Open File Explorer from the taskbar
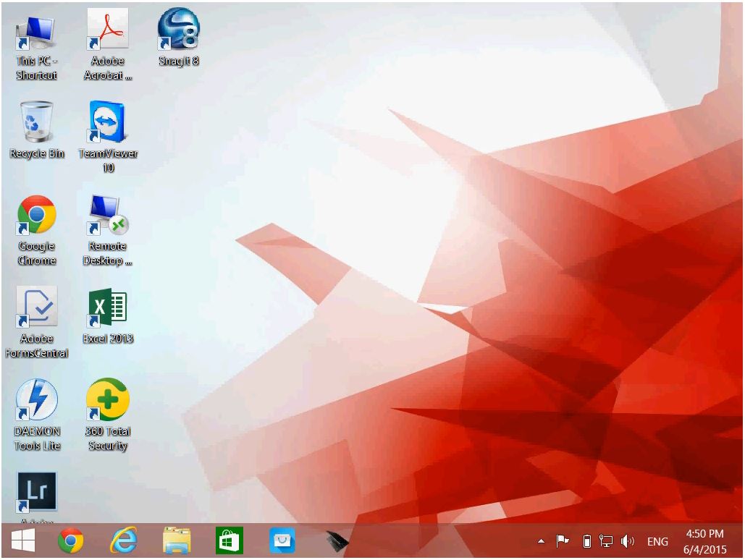Viewport: 745px width, 560px height. tap(177, 540)
